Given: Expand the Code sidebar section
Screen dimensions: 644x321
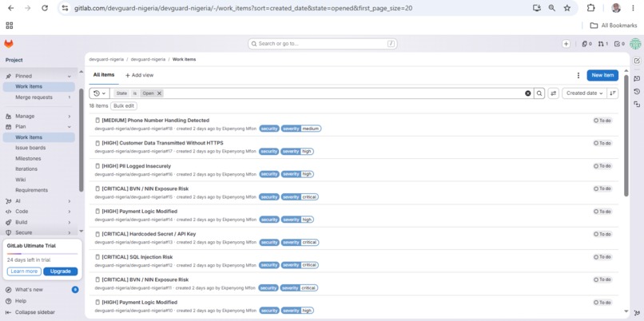Looking at the screenshot, I should (38, 212).
